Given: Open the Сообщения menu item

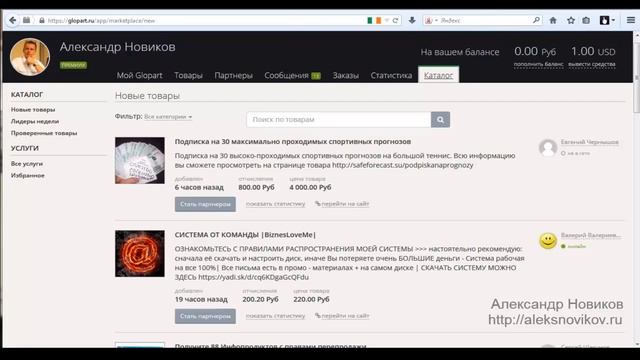Looking at the screenshot, I should pyautogui.click(x=286, y=76).
